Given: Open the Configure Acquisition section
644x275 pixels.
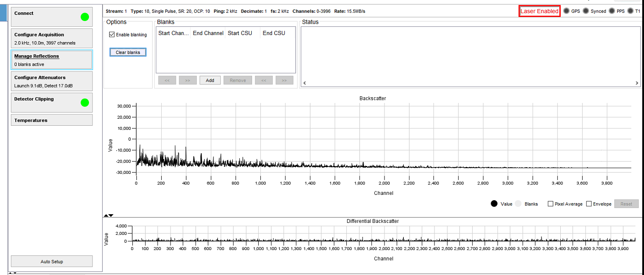Looking at the screenshot, I should [x=52, y=38].
